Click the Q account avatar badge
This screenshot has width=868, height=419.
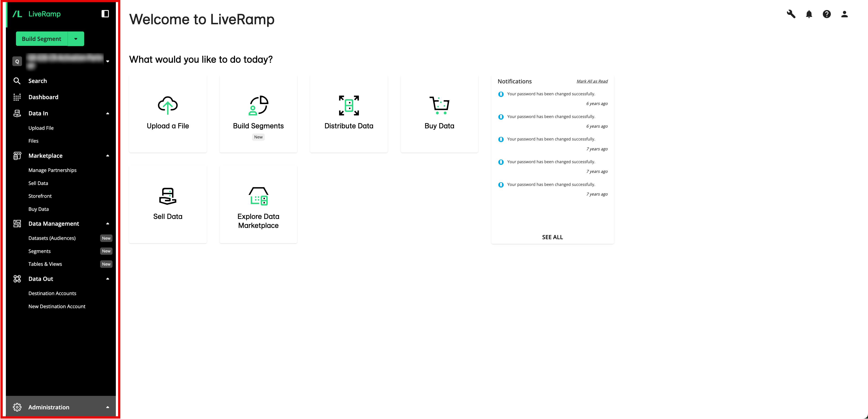pyautogui.click(x=17, y=61)
